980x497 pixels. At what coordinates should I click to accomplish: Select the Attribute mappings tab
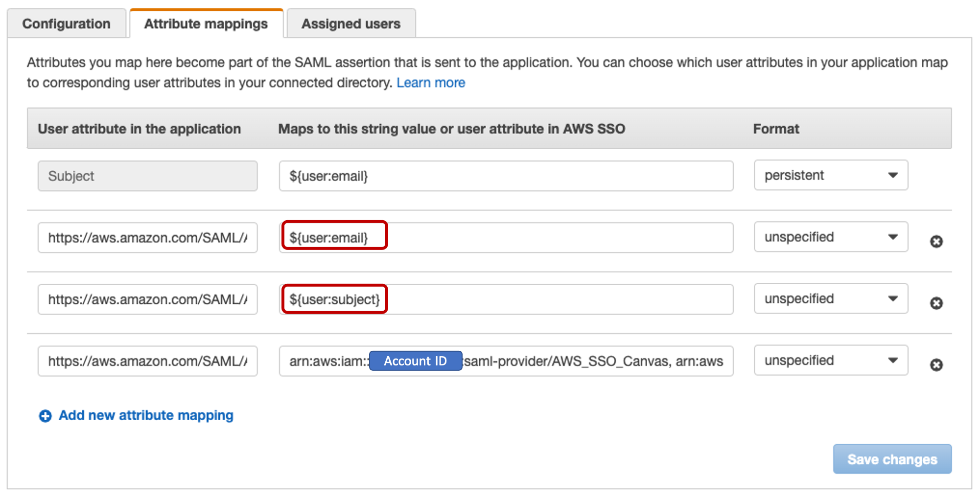pyautogui.click(x=206, y=23)
